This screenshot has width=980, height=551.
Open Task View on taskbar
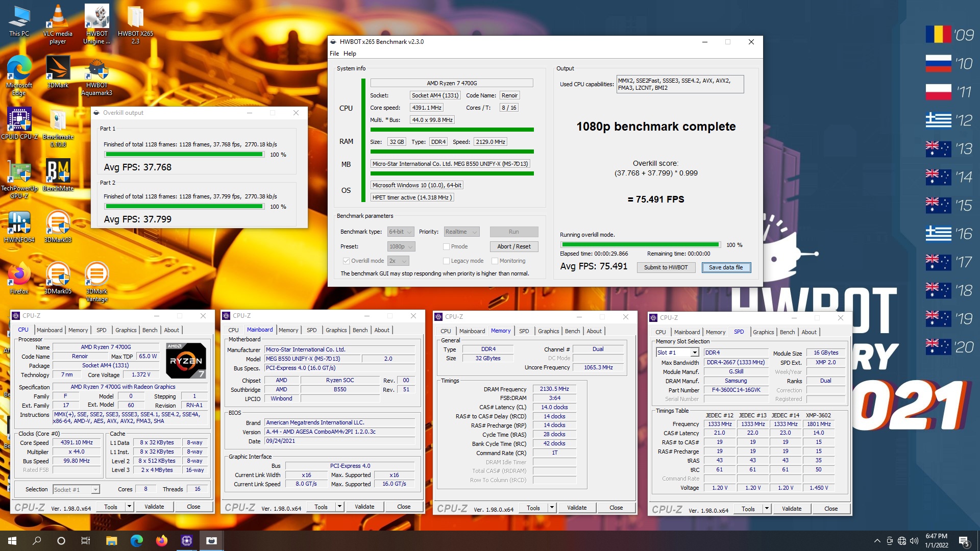tap(86, 541)
